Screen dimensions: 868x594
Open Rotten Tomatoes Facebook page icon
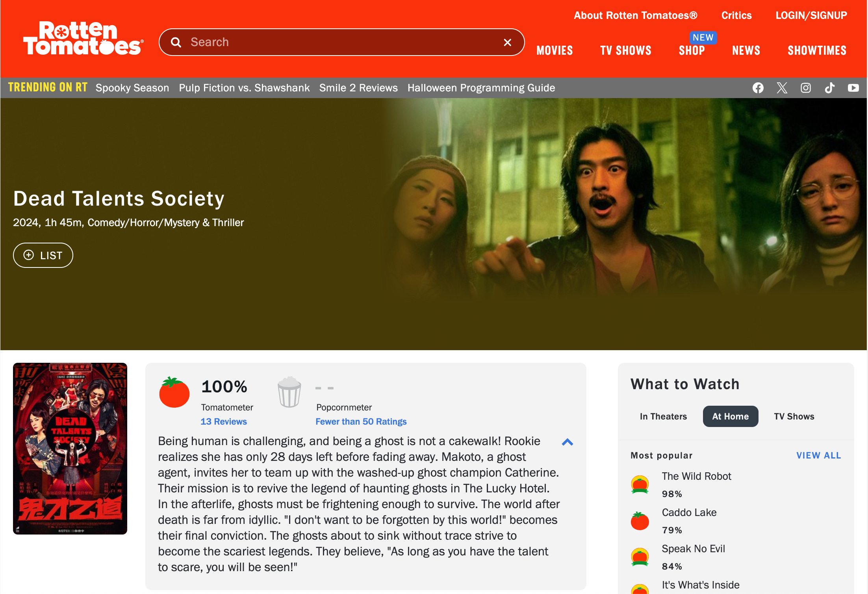pyautogui.click(x=758, y=88)
